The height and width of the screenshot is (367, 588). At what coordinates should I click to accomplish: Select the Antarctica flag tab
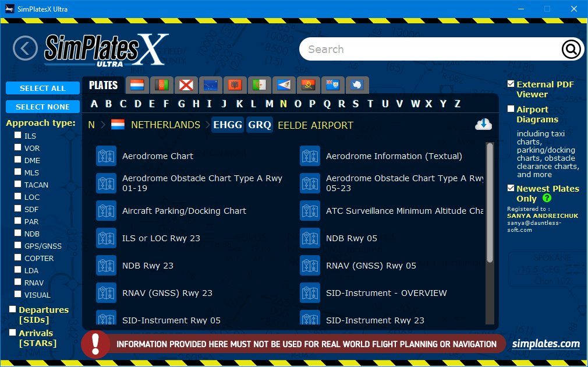[x=357, y=85]
